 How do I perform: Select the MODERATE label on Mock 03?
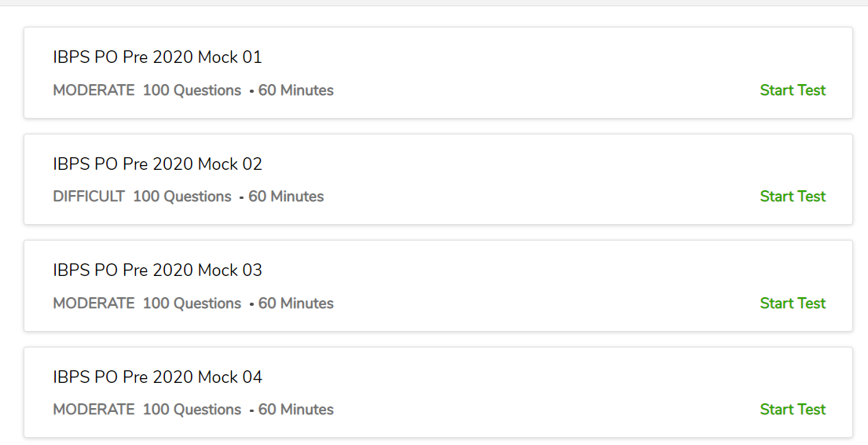[93, 303]
